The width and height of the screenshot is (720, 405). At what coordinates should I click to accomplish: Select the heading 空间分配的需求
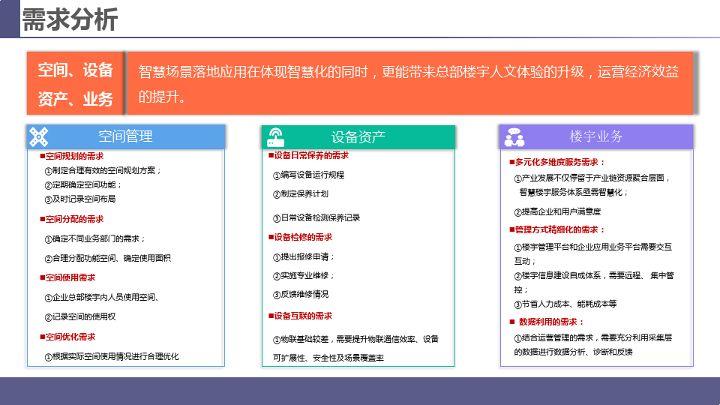[x=72, y=219]
